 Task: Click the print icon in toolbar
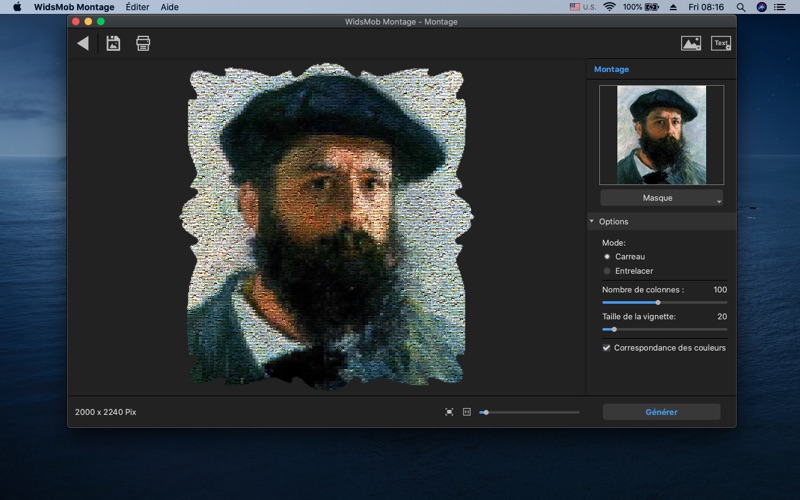pyautogui.click(x=143, y=43)
